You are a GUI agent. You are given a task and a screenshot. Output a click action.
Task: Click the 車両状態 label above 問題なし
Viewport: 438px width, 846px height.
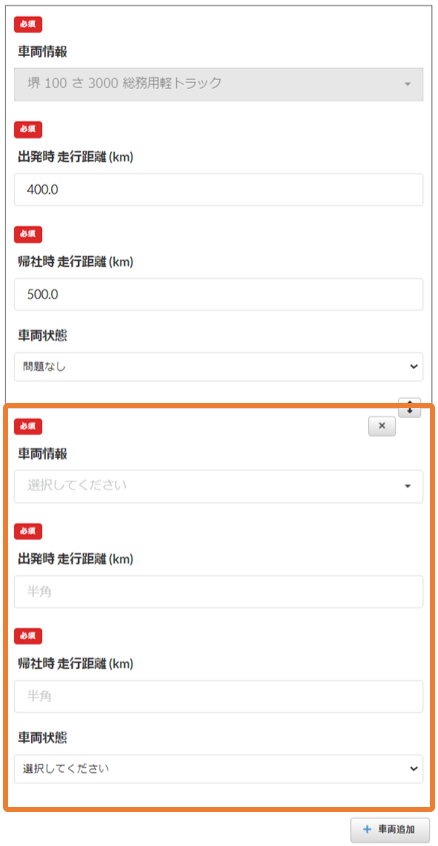point(43,335)
